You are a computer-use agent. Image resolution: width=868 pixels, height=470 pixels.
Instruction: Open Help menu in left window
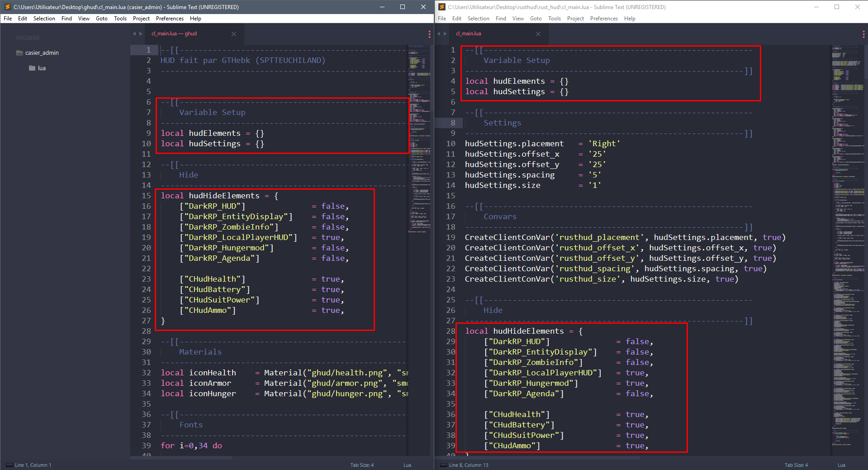[x=195, y=19]
